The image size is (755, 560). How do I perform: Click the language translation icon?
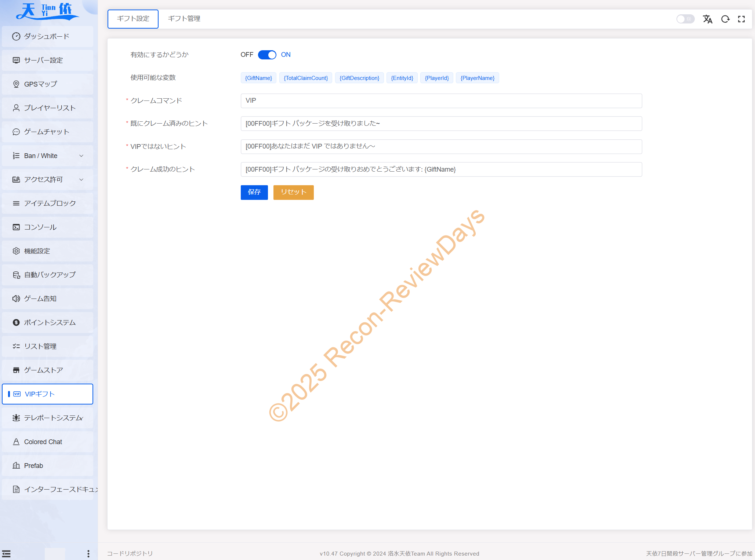707,19
